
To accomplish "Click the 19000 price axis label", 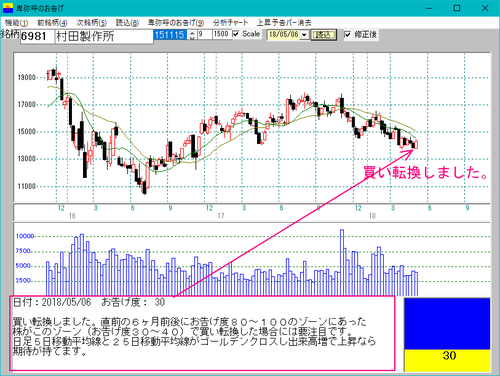I will pyautogui.click(x=26, y=77).
